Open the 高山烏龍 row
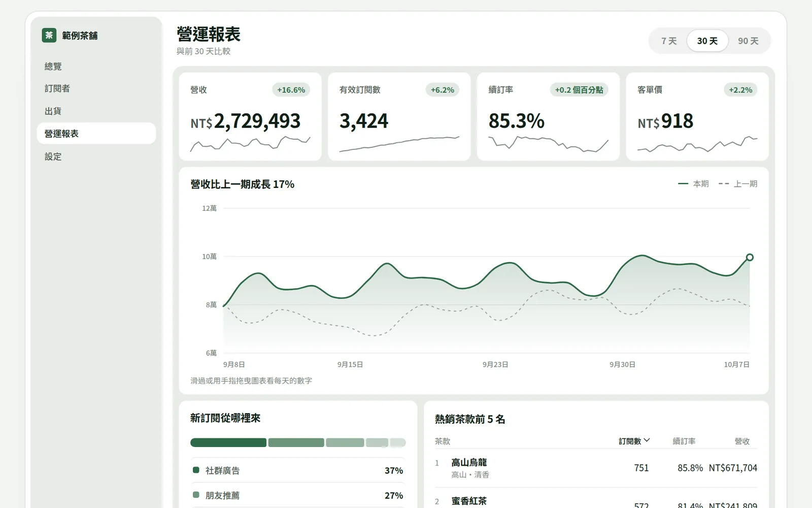812x508 pixels. (596, 468)
